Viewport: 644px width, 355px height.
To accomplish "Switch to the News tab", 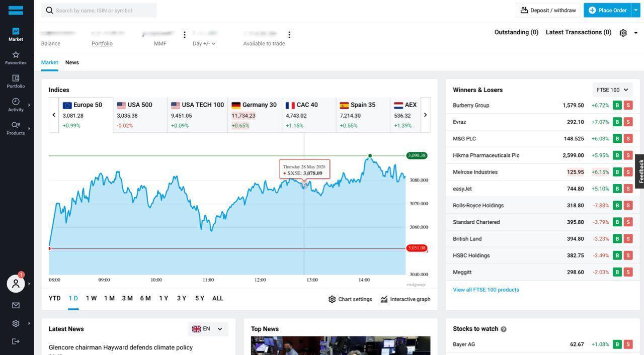I will [72, 62].
